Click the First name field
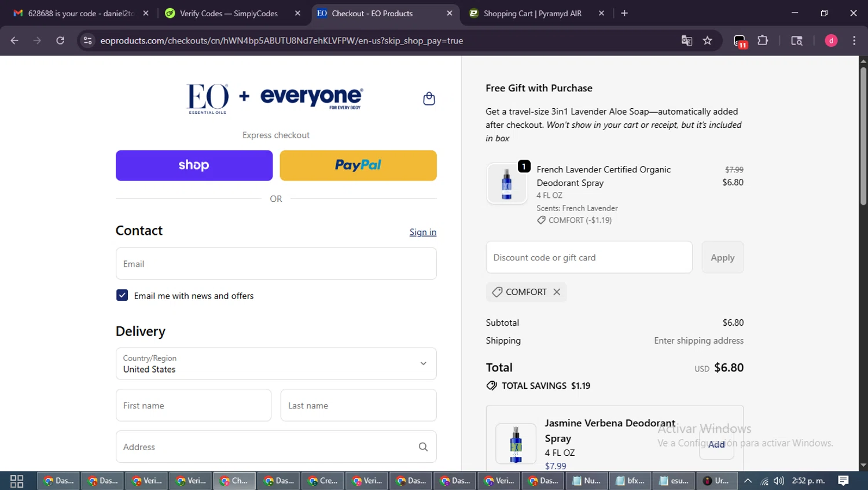The height and width of the screenshot is (490, 868). [x=193, y=406]
